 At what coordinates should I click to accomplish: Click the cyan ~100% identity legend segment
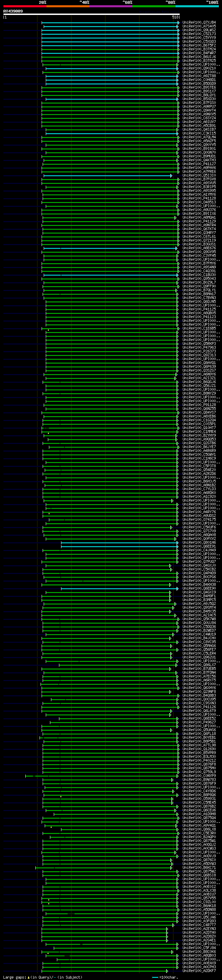[197, 6]
